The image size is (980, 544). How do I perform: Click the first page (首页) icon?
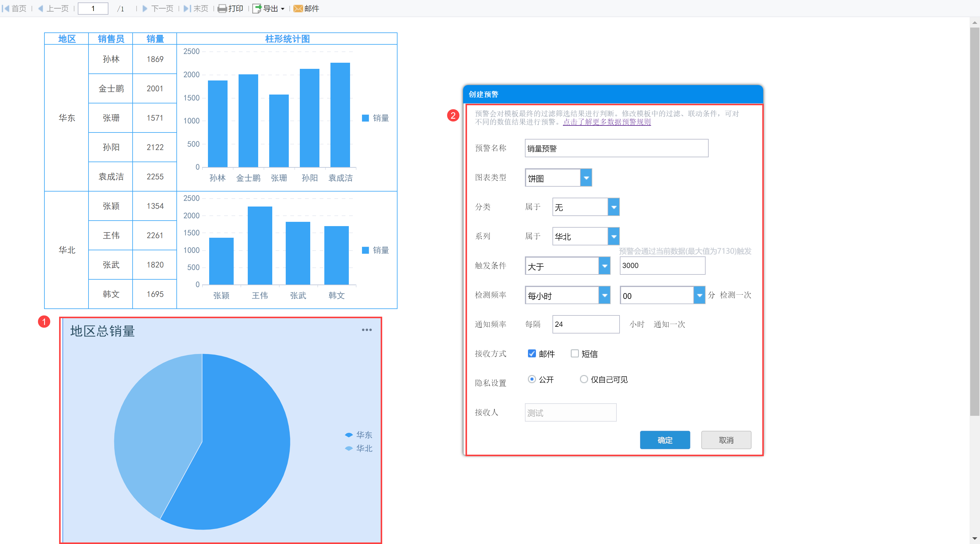5,8
